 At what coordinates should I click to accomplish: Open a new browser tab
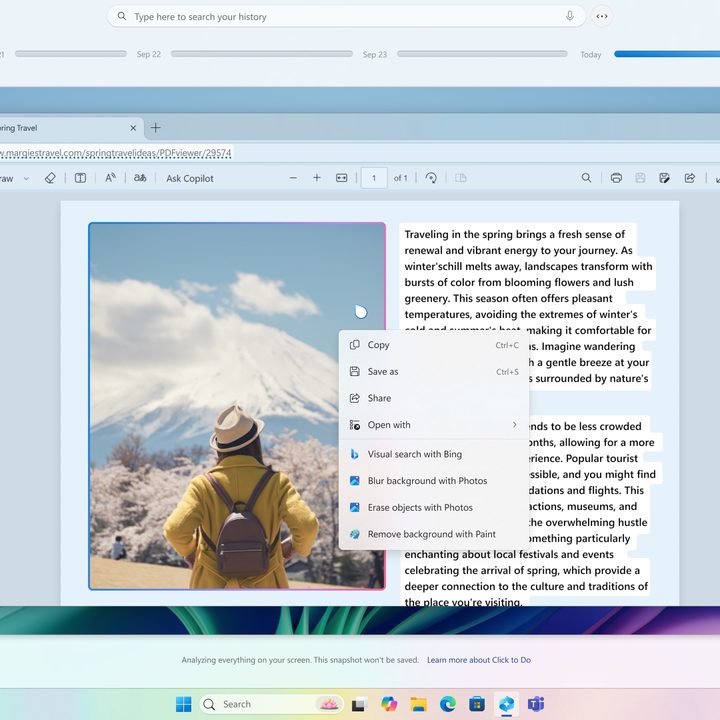coord(156,128)
